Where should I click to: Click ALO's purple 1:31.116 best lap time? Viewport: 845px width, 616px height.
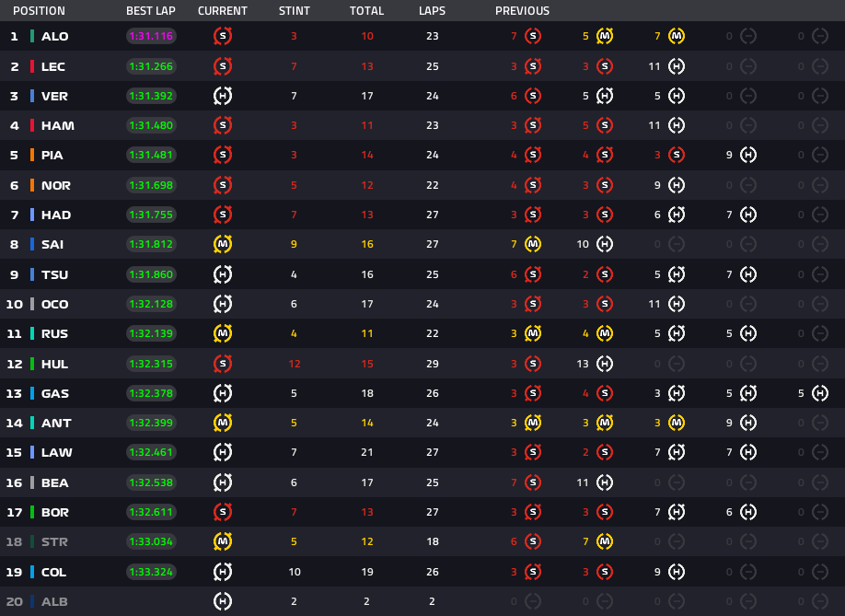[151, 37]
